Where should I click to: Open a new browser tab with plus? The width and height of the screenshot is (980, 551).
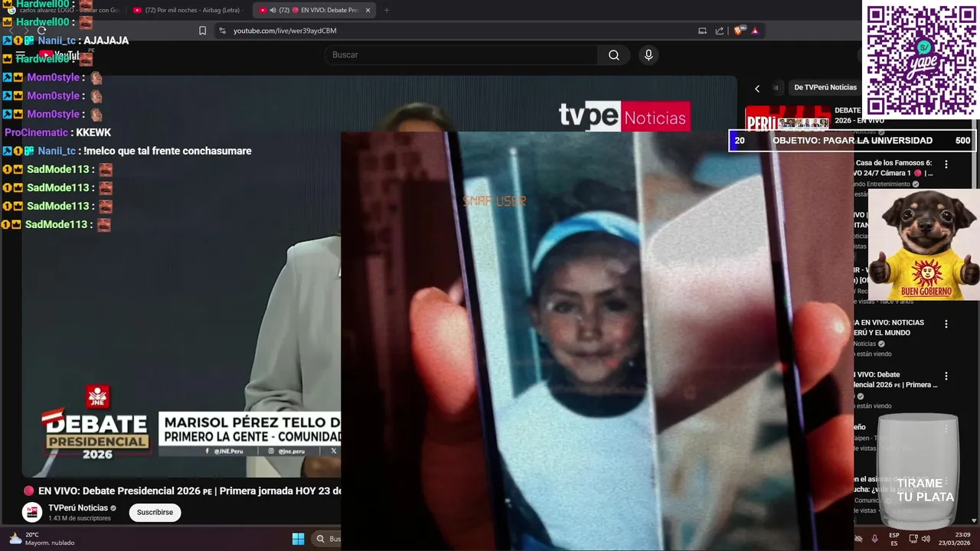coord(387,10)
